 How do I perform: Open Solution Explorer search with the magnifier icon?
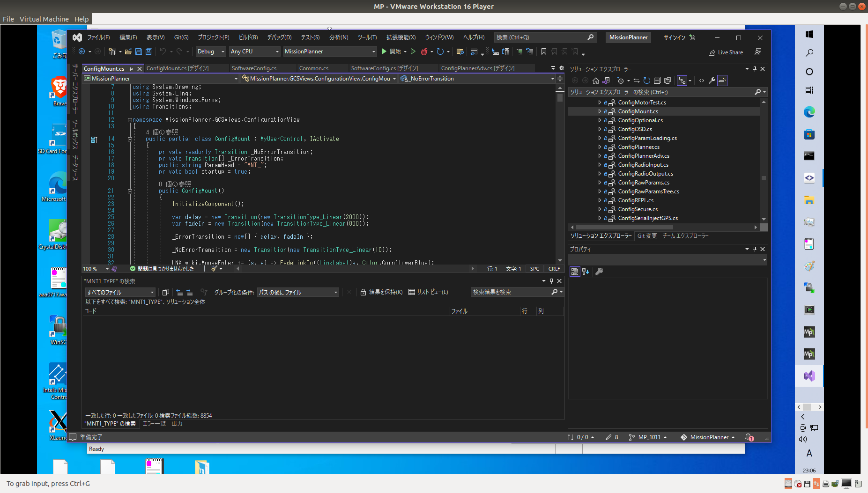(758, 92)
